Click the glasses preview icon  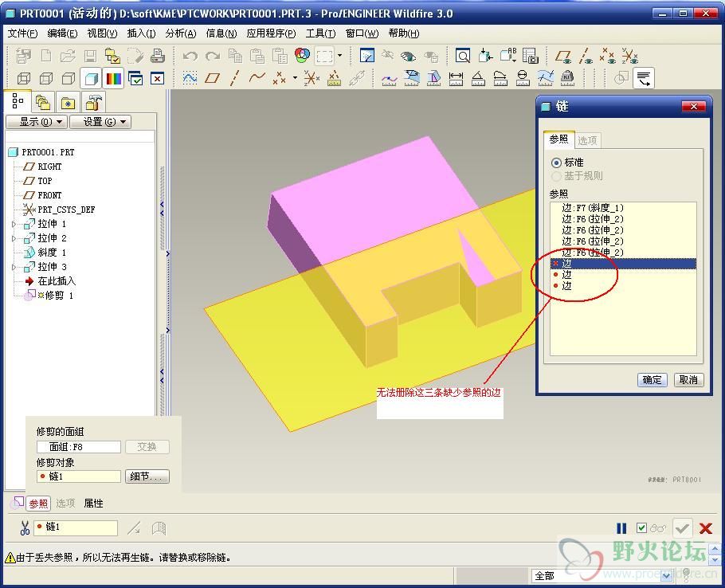click(x=658, y=528)
